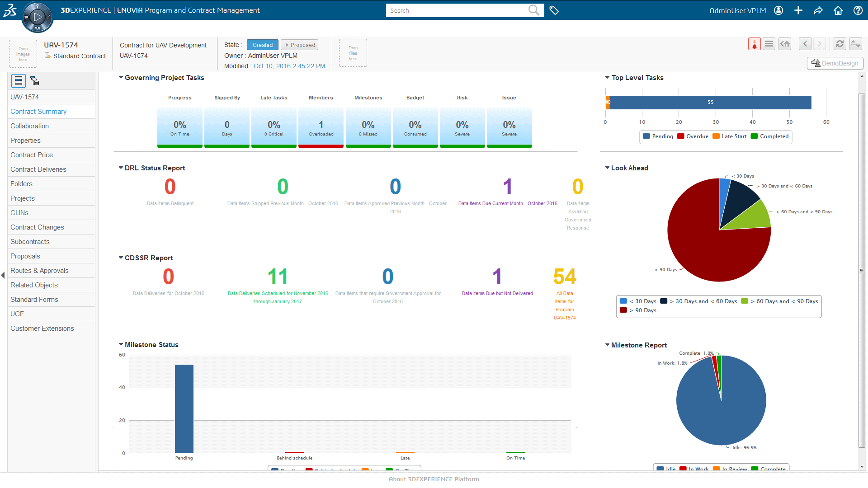Click the modified date link
This screenshot has width=868, height=488.
(289, 66)
